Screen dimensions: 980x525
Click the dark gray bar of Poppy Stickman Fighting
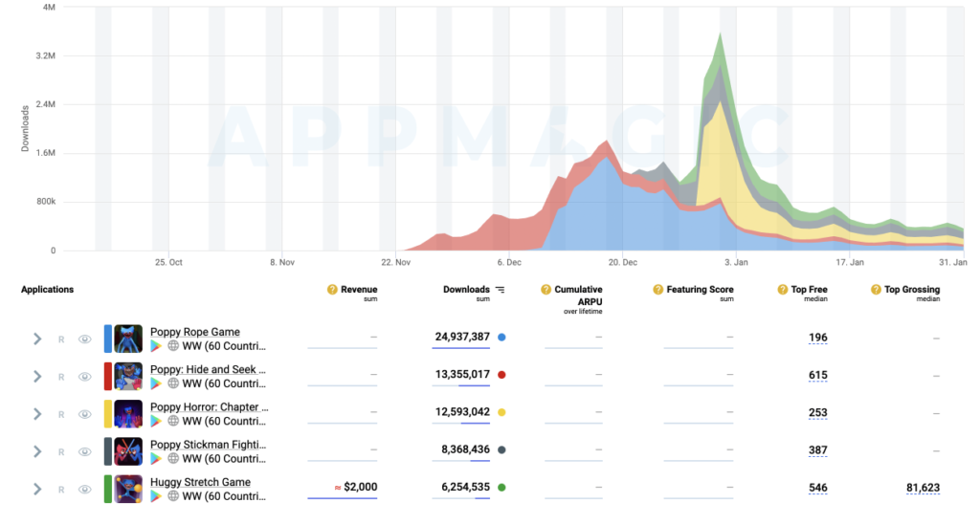click(107, 451)
